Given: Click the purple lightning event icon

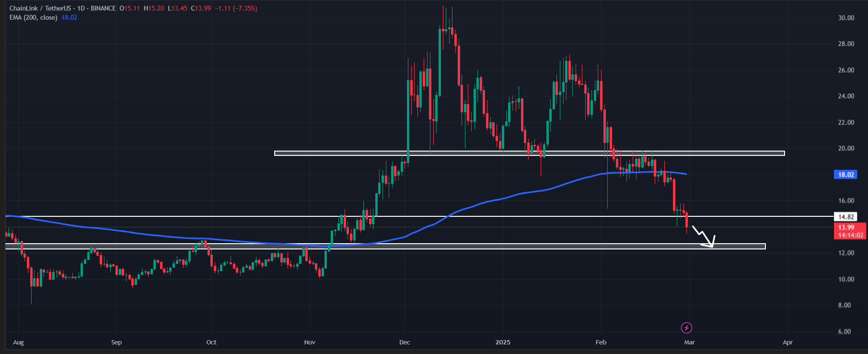Looking at the screenshot, I should (686, 328).
